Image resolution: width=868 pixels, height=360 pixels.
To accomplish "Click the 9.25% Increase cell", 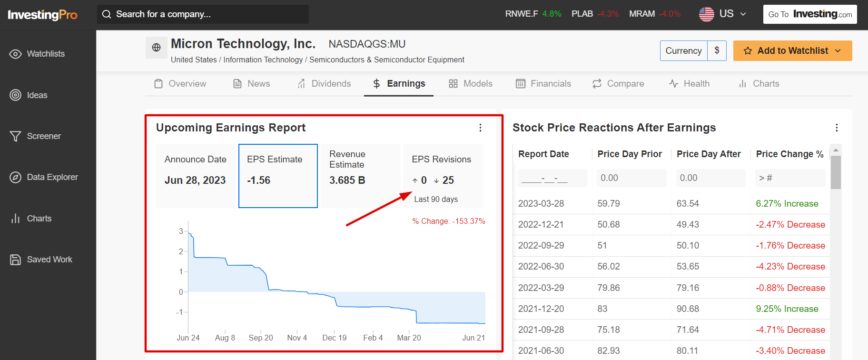I will point(787,309).
